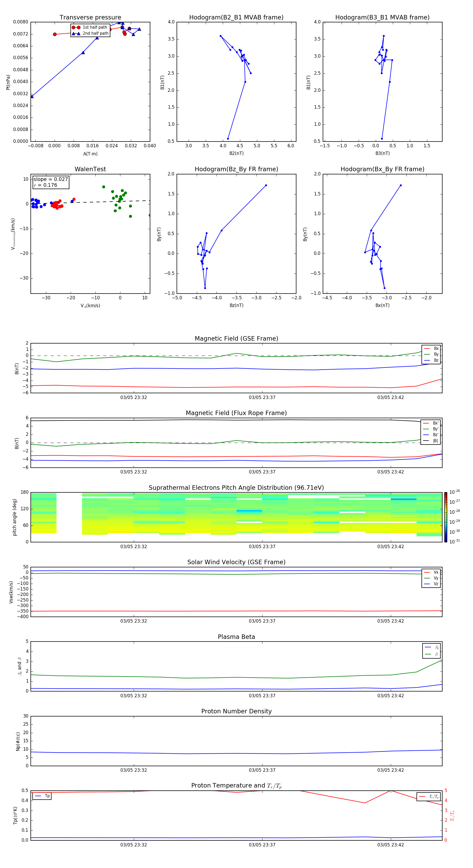Click the topmost data point in Bz_By hodogram
This screenshot has height=868, width=473.
(x=266, y=185)
